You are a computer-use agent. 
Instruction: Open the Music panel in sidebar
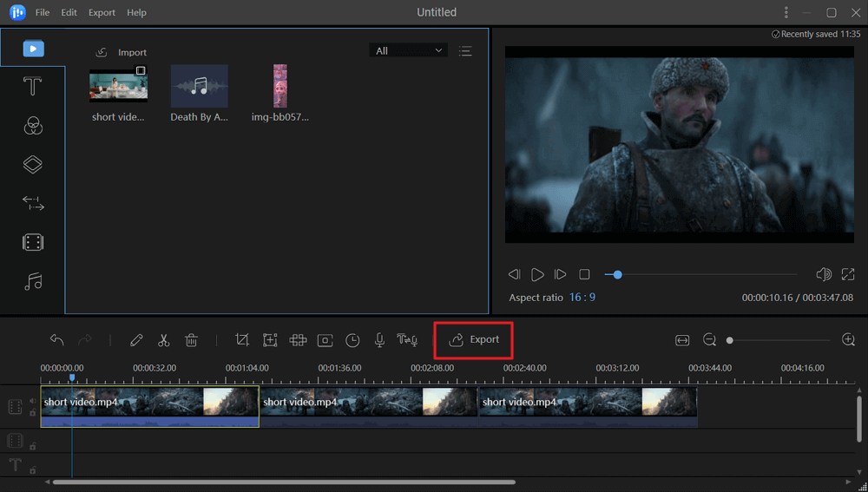click(32, 281)
